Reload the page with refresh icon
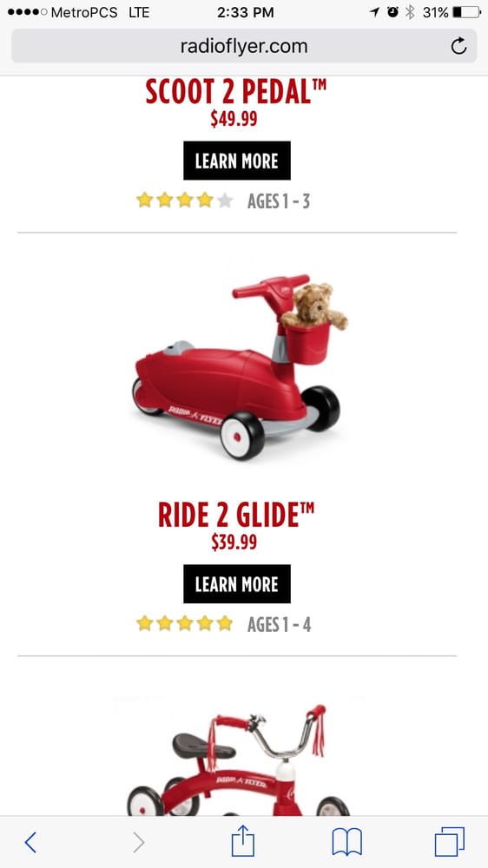Screen dimensions: 488x868 coord(458,46)
